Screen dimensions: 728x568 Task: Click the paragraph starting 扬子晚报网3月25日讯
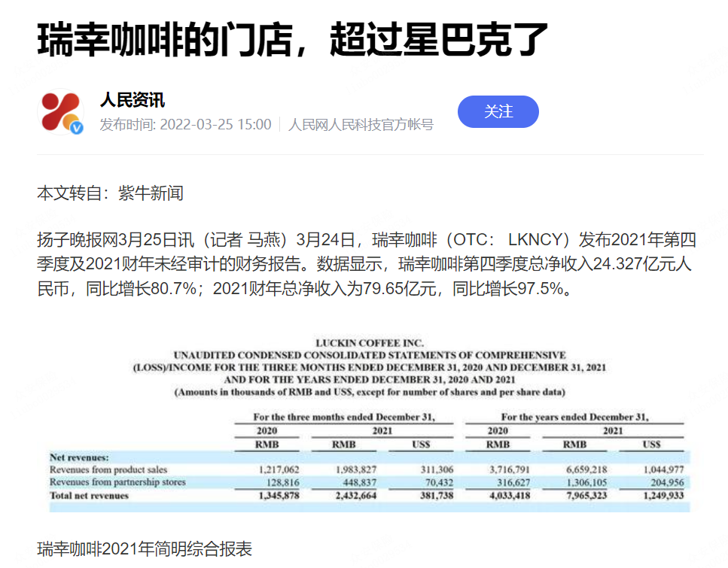coord(367,264)
